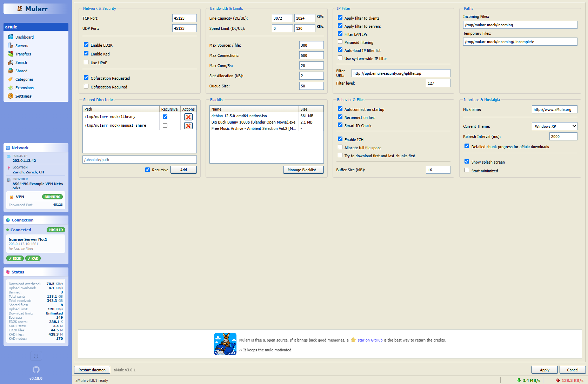This screenshot has width=588, height=384.
Task: Click the Buffer Size input
Action: tap(438, 170)
